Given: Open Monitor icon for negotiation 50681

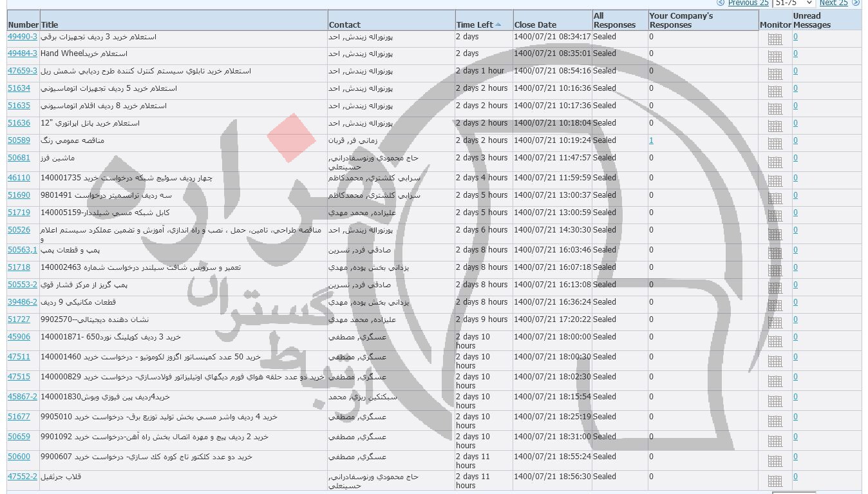Looking at the screenshot, I should pyautogui.click(x=775, y=161).
